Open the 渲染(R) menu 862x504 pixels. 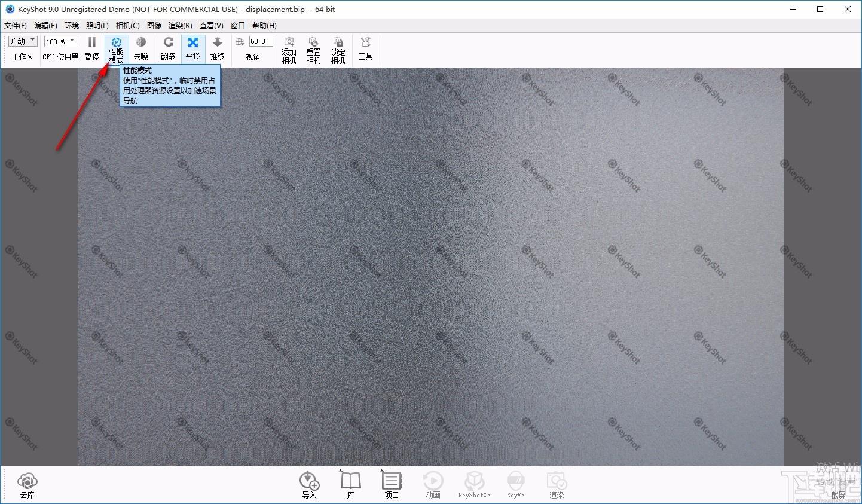[x=181, y=25]
